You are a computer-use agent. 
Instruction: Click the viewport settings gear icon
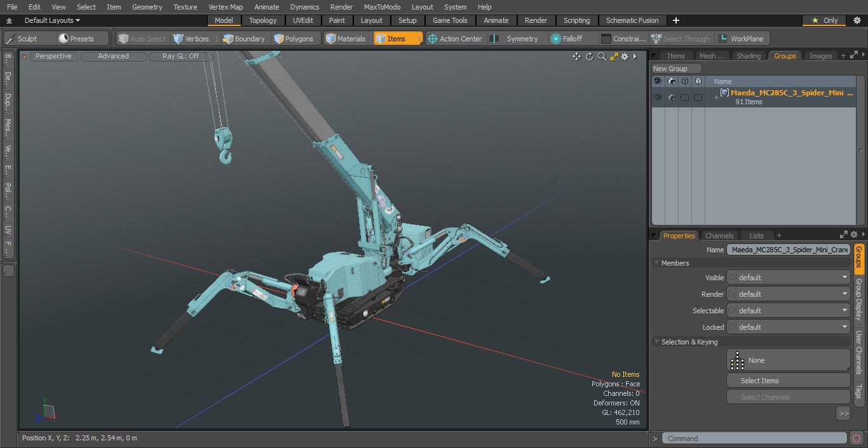point(625,57)
